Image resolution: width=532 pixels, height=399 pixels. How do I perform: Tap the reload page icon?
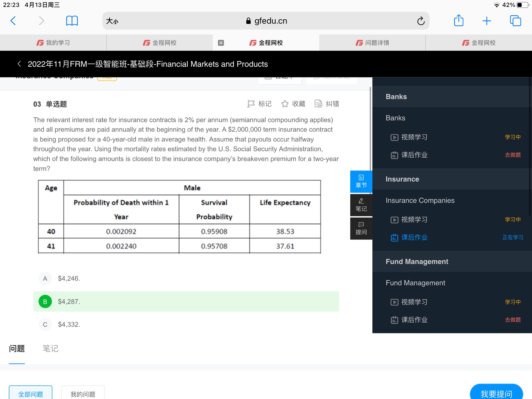pos(421,21)
